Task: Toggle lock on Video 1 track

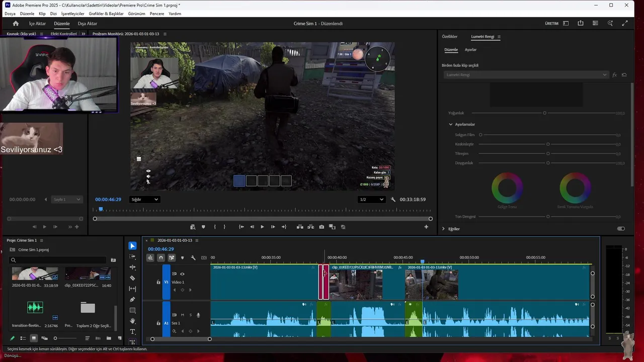Action: pyautogui.click(x=158, y=282)
